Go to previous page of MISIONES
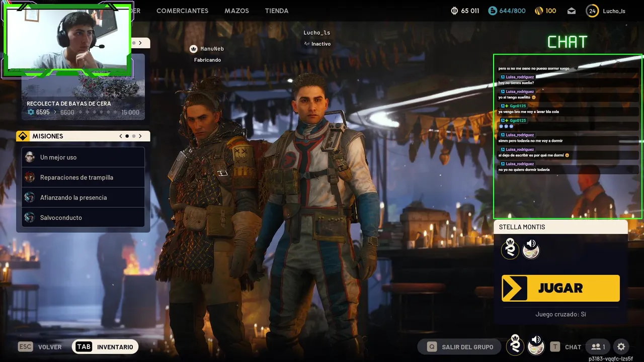Viewport: 644px width, 362px height. pos(121,136)
